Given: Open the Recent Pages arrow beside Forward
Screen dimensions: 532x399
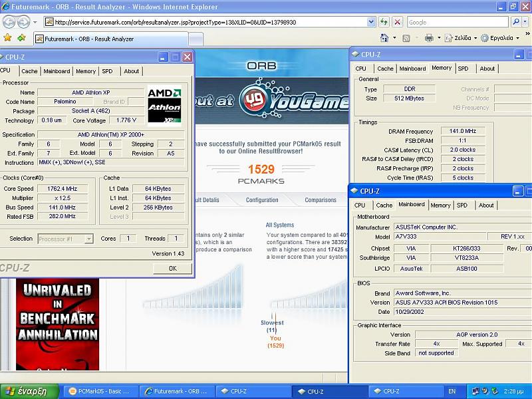Looking at the screenshot, I should click(35, 23).
